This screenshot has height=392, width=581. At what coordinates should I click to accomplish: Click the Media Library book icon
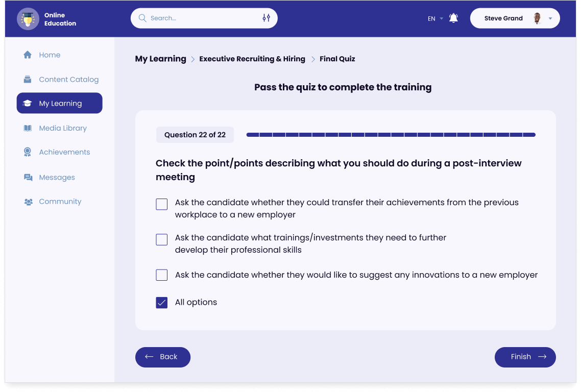click(28, 128)
